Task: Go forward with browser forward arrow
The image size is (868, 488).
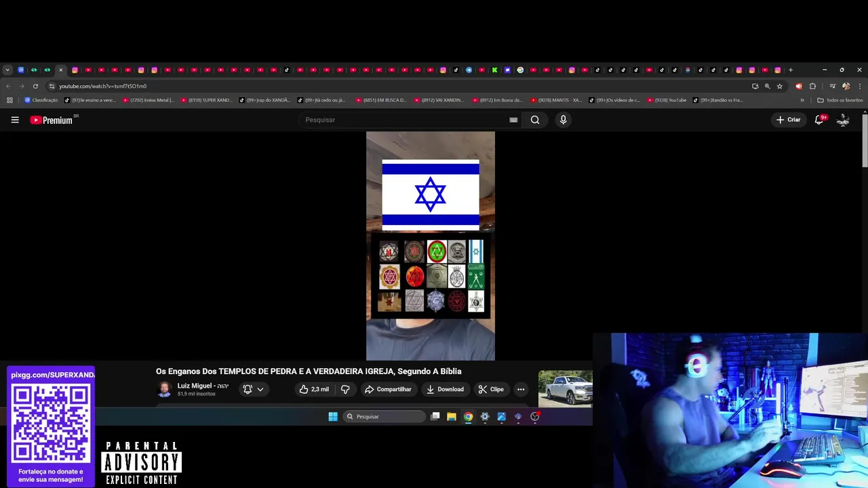Action: pyautogui.click(x=22, y=86)
